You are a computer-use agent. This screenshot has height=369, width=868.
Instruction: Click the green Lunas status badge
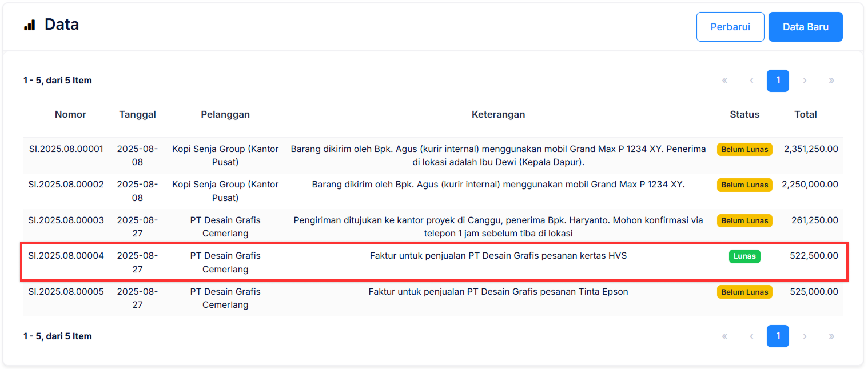744,256
